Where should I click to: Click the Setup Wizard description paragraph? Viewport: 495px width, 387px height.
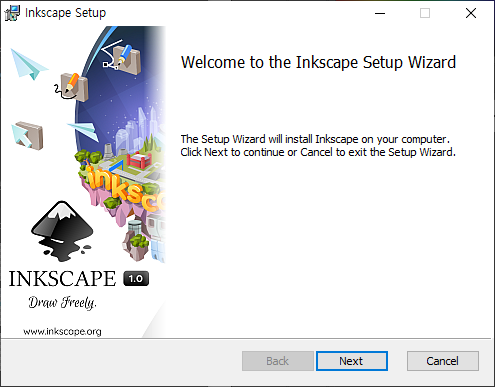[x=318, y=145]
